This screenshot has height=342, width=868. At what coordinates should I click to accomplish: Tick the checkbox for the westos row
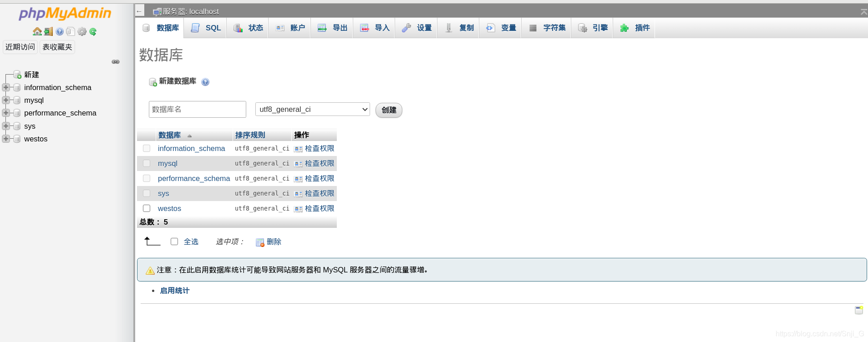tap(147, 208)
